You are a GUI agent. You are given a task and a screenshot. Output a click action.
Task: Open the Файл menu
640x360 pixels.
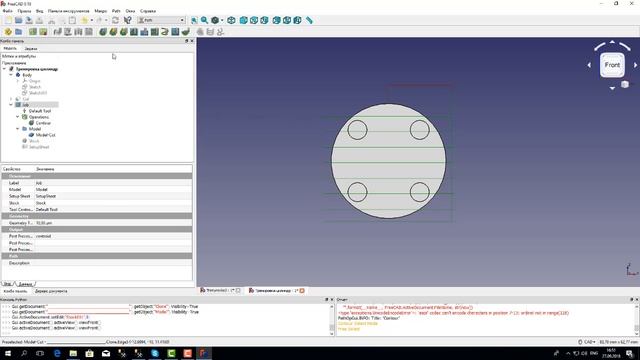tap(8, 11)
